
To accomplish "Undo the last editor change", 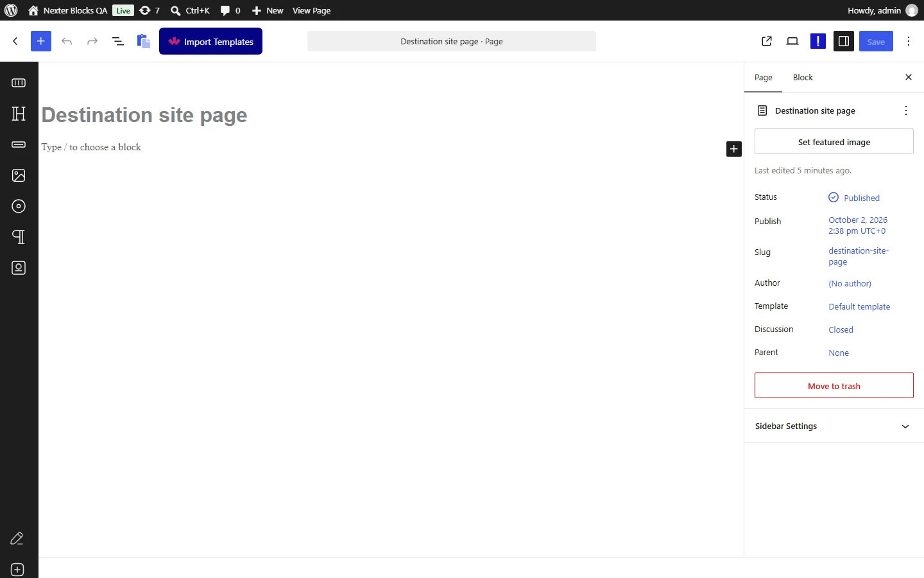I will coord(67,41).
